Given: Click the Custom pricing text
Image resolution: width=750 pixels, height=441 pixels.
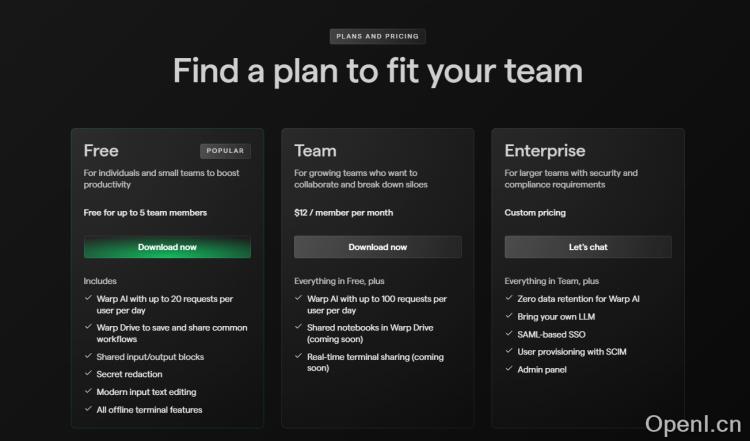Looking at the screenshot, I should (x=535, y=213).
